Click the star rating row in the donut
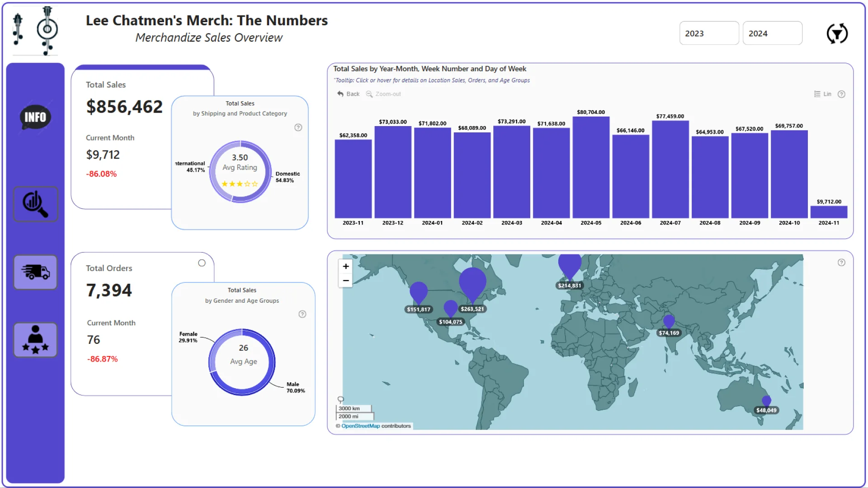Viewport: 868px width, 488px height. click(x=240, y=184)
